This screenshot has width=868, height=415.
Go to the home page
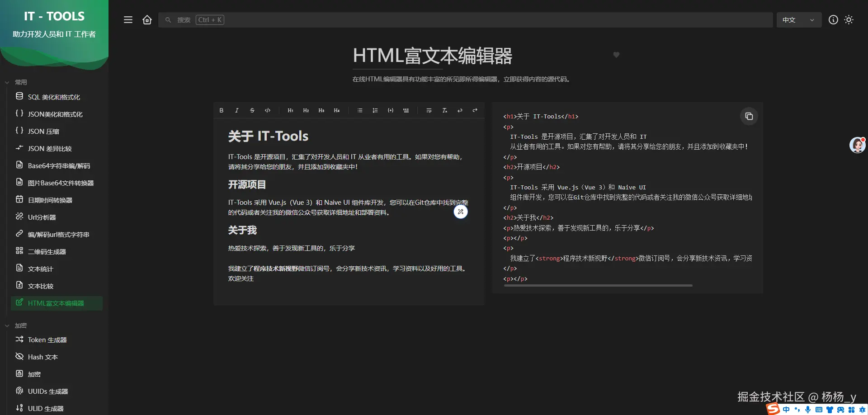(147, 20)
